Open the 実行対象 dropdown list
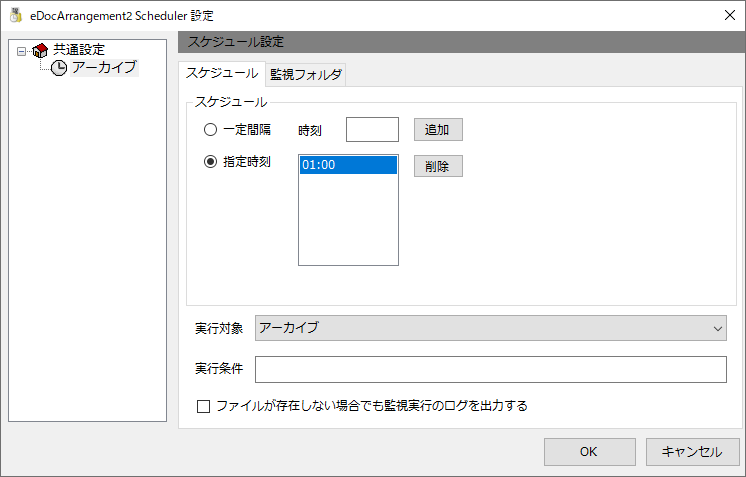The height and width of the screenshot is (477, 746). click(x=491, y=328)
